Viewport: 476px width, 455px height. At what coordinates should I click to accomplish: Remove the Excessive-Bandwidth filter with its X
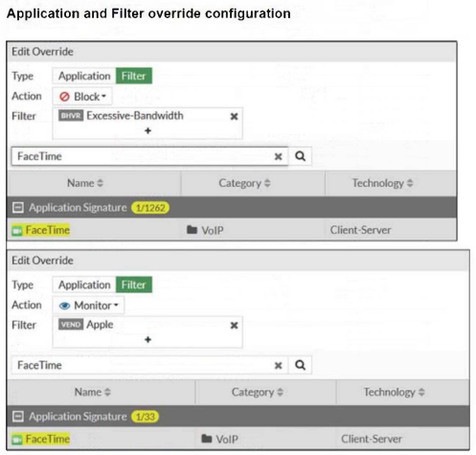pos(234,117)
